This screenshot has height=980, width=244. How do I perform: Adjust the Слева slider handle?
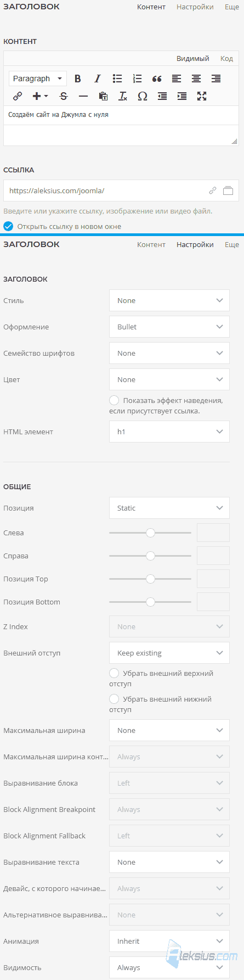[x=150, y=533]
